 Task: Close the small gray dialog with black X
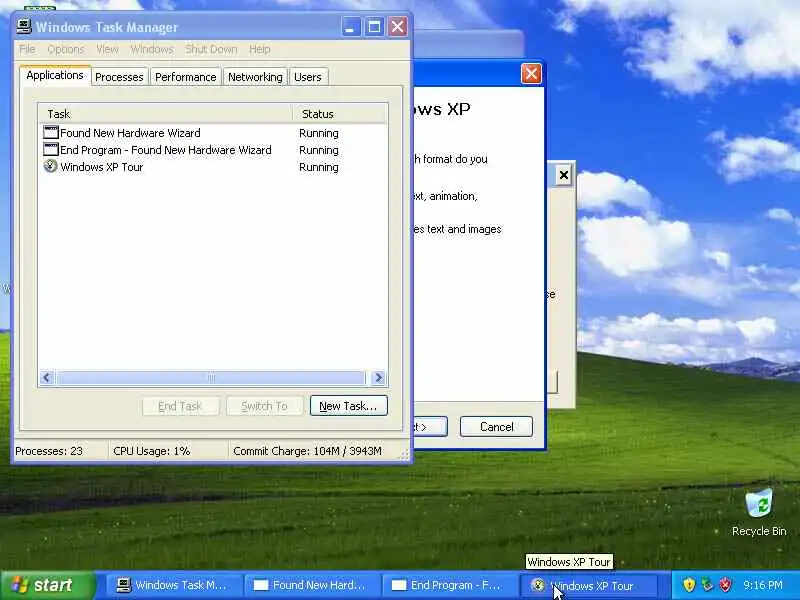(563, 176)
